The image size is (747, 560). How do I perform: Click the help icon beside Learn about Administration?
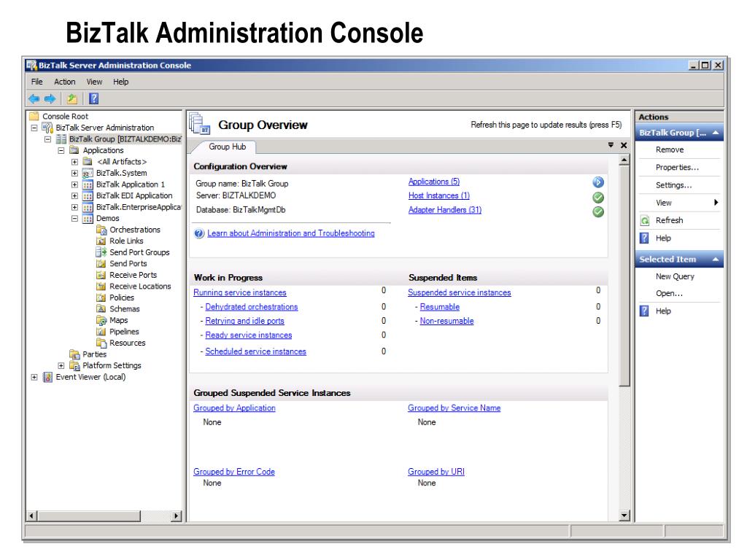click(x=199, y=233)
